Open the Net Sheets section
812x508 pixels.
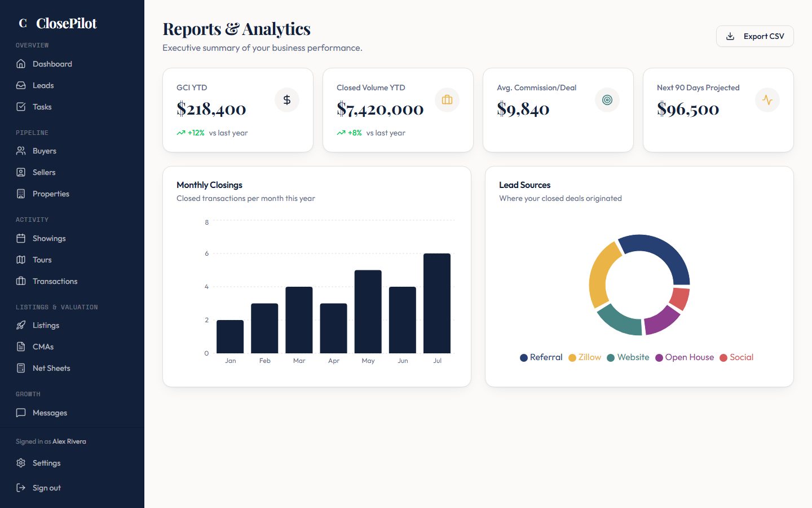coord(72,368)
